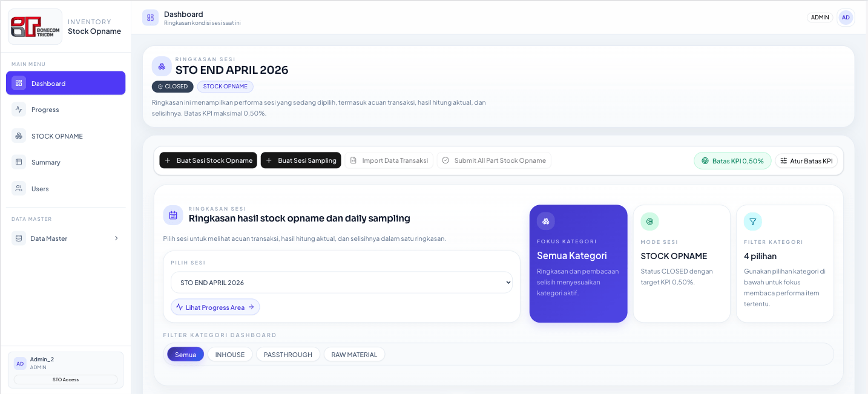Click the Progress pulse icon in sidebar
The height and width of the screenshot is (394, 868).
(19, 110)
